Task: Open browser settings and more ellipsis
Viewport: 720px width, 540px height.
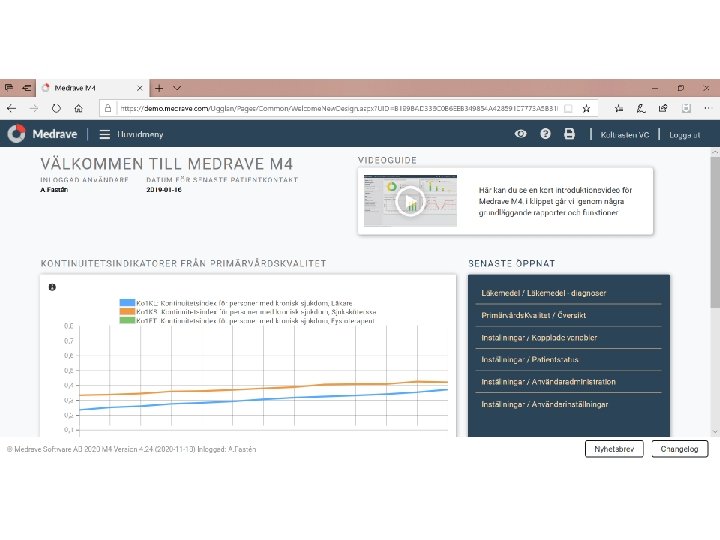Action: tap(707, 108)
